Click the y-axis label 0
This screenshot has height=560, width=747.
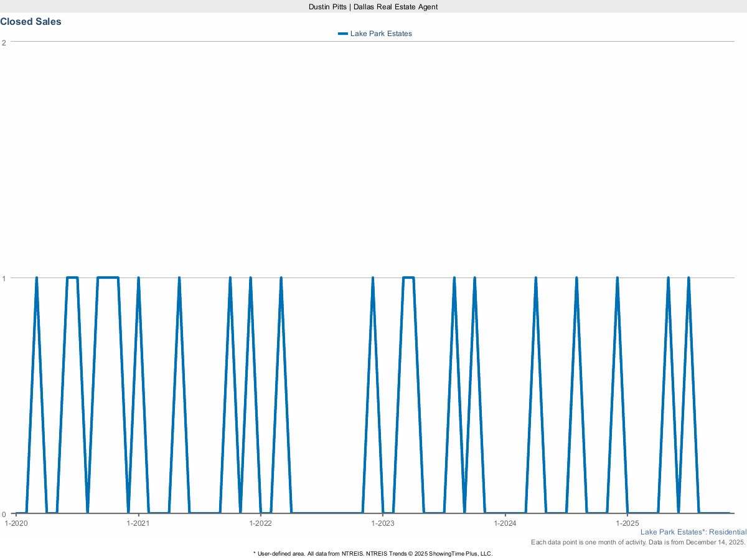[x=4, y=514]
